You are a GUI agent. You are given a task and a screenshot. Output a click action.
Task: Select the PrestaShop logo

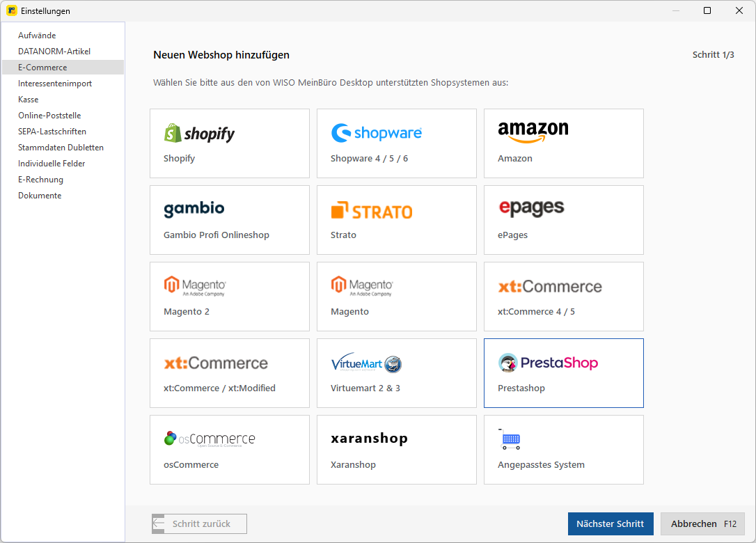tap(548, 363)
